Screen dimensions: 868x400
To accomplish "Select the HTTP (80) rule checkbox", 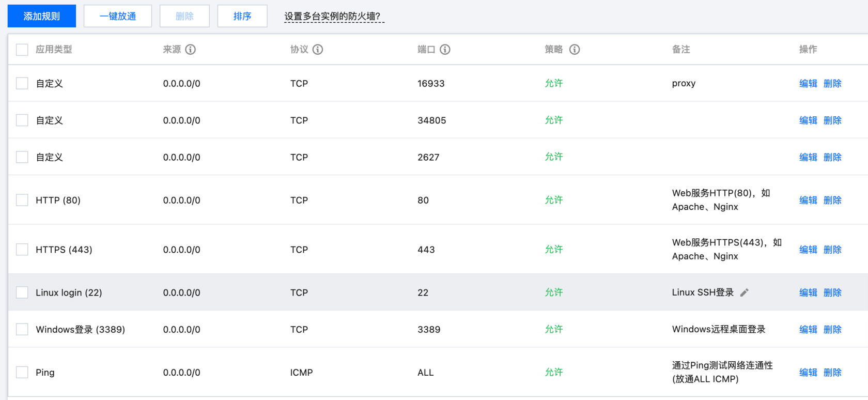I will (22, 200).
